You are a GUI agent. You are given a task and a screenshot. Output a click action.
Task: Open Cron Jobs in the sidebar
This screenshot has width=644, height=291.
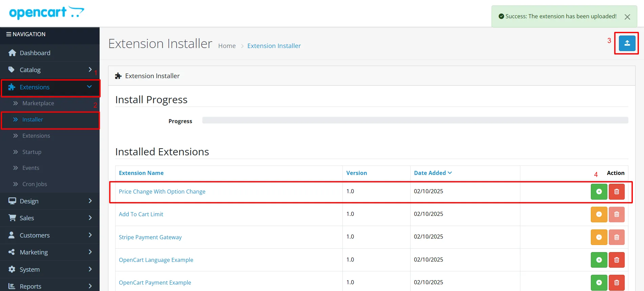tap(35, 184)
